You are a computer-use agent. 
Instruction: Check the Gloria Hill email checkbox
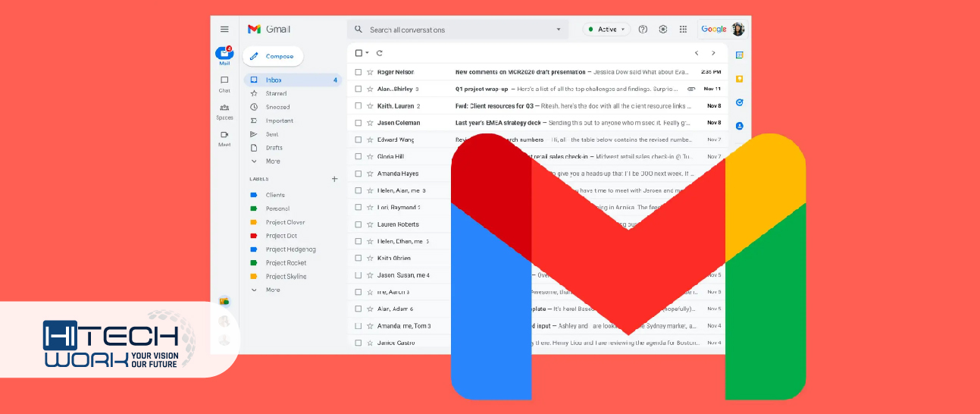tap(358, 156)
